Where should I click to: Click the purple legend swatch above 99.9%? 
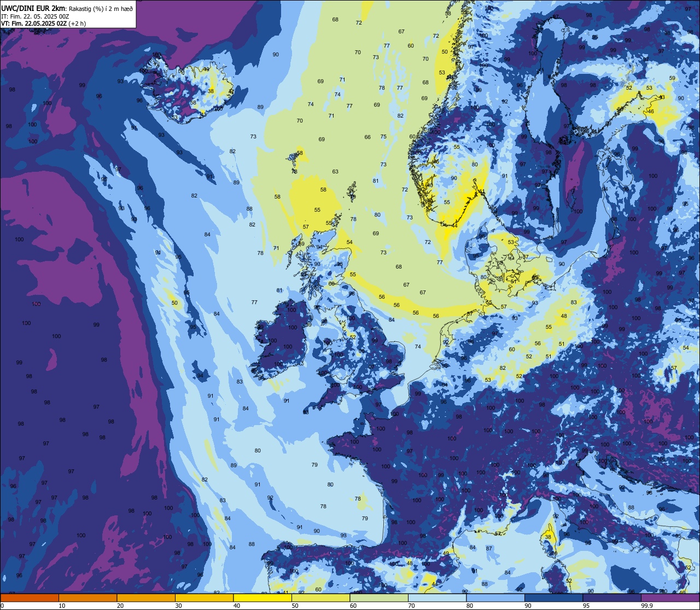click(x=670, y=598)
